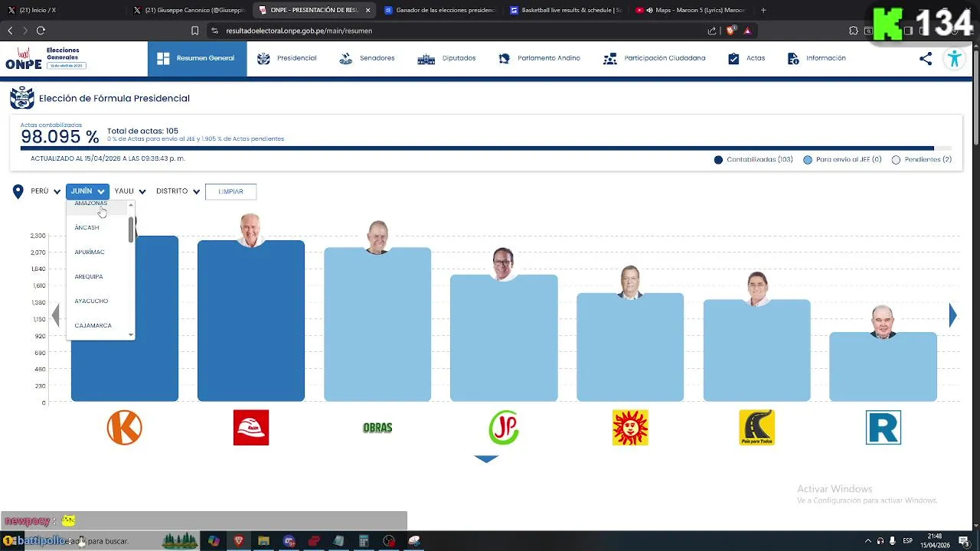Open the JUNÍN department dropdown
This screenshot has width=980, height=551.
[87, 191]
